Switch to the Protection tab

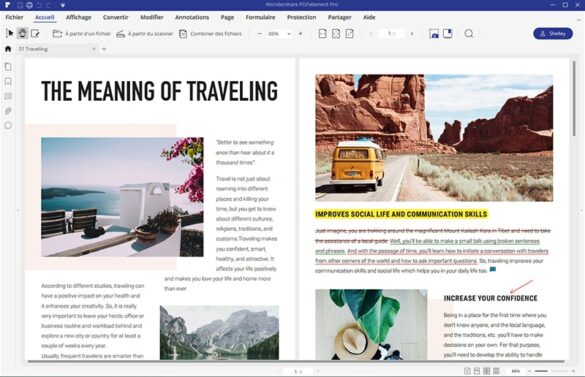click(301, 17)
